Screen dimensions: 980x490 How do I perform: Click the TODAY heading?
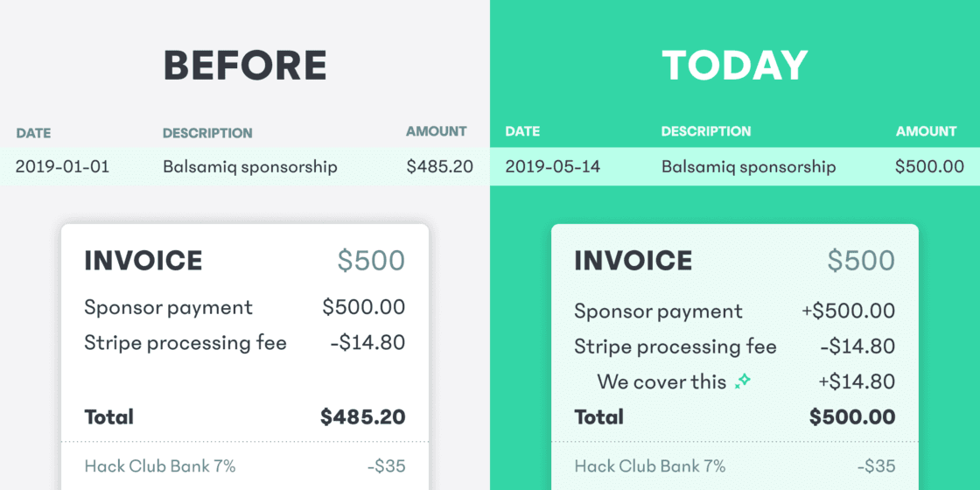tap(735, 66)
